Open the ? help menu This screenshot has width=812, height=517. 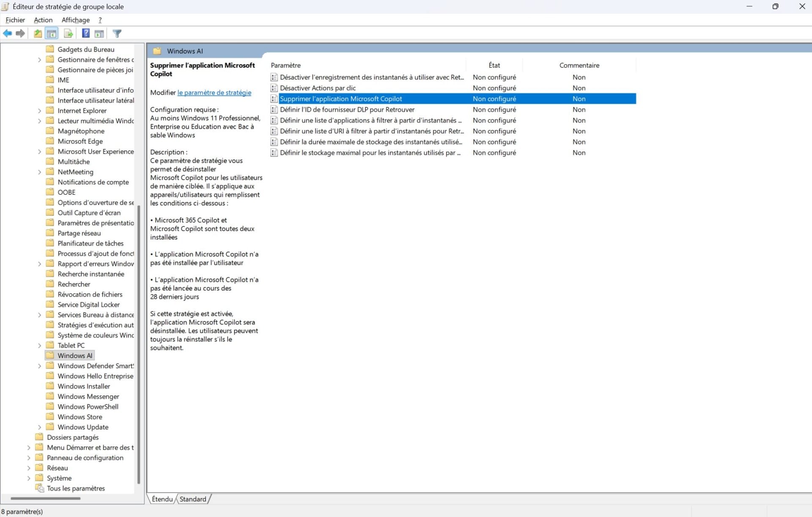(x=100, y=20)
